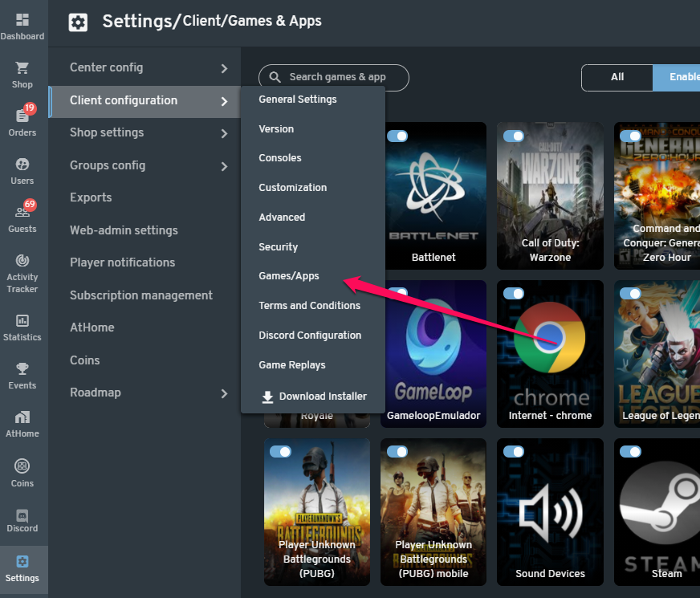The image size is (700, 598).
Task: Open the Battlenet game card
Action: point(433,196)
